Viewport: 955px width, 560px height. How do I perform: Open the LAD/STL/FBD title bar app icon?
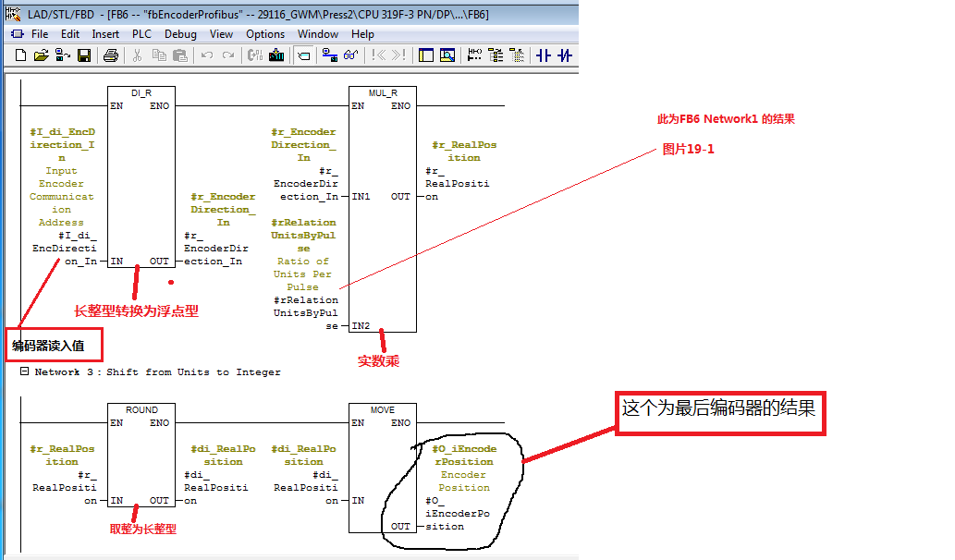[13, 13]
